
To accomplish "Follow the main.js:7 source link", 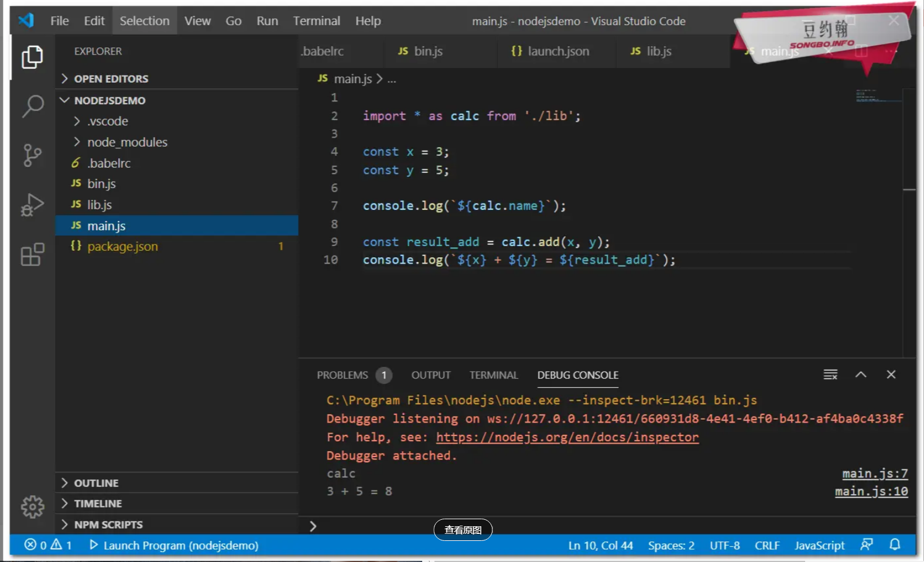I will point(875,474).
